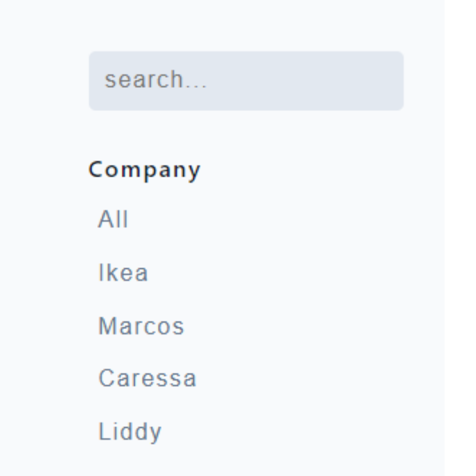
Task: Reset company filter to All
Action: point(113,219)
